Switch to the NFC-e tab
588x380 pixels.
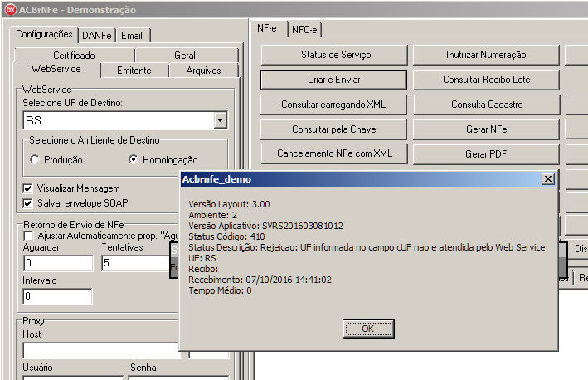[x=304, y=30]
